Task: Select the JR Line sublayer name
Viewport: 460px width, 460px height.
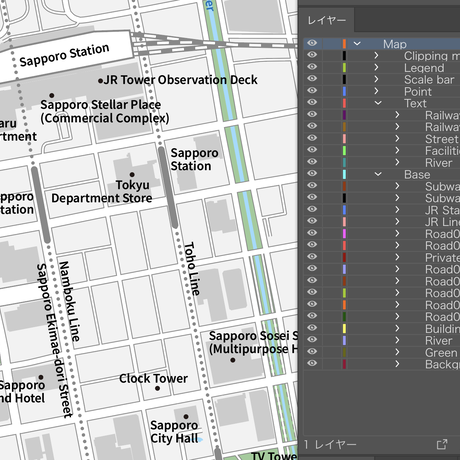Action: click(x=442, y=222)
